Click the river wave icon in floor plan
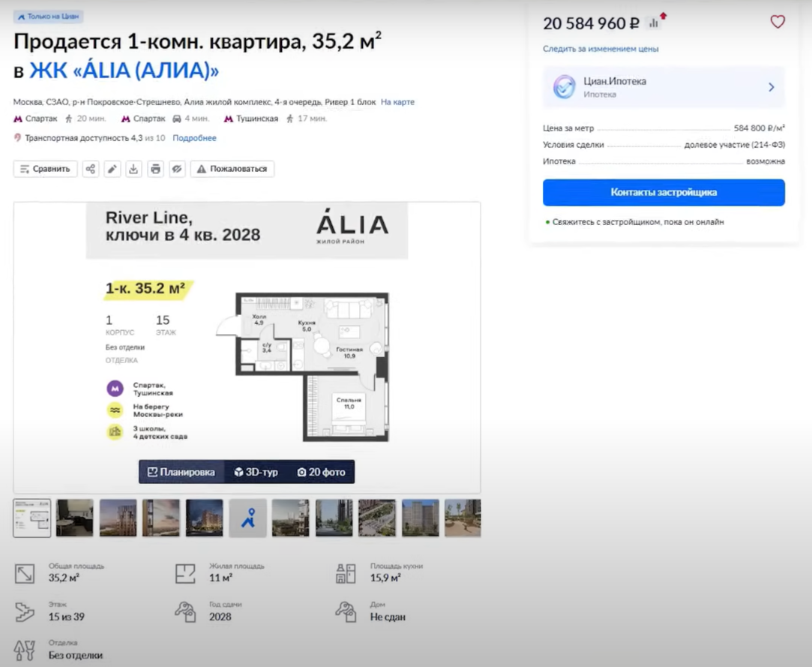This screenshot has height=667, width=812. click(x=115, y=410)
